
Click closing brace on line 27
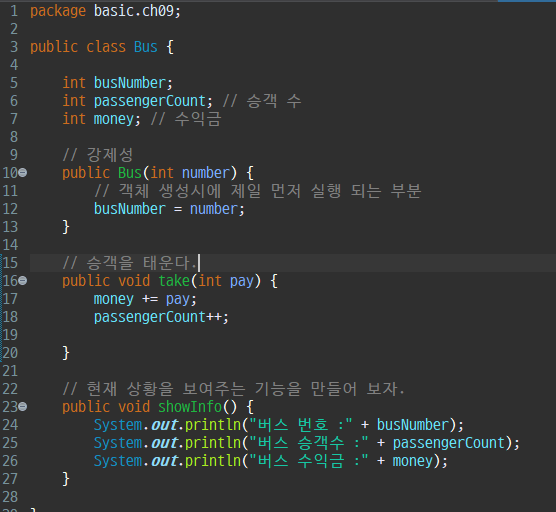tap(66, 479)
